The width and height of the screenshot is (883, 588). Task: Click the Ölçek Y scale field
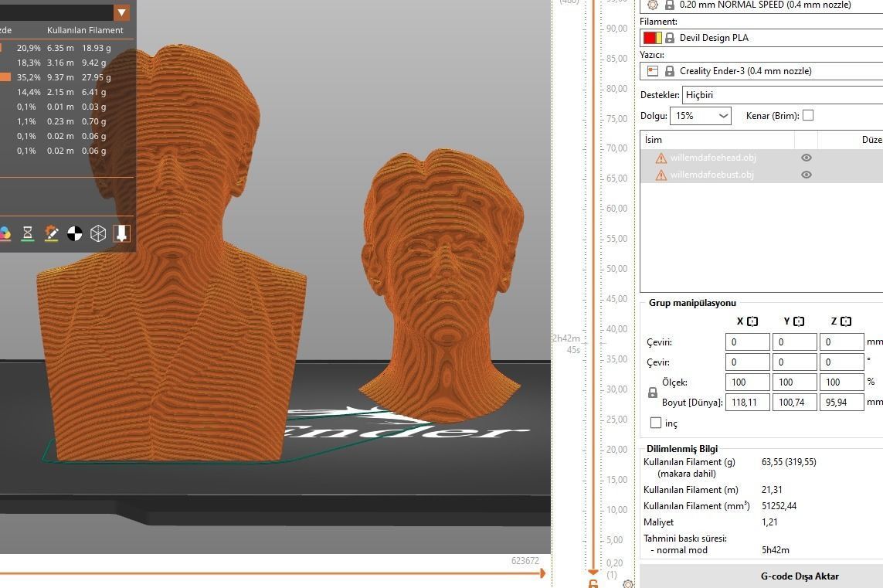795,382
